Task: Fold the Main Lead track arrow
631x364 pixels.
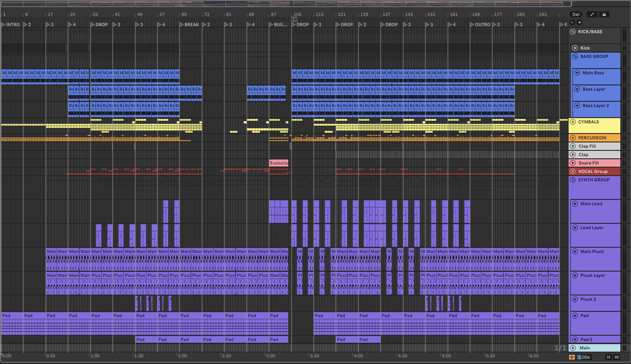Action: tap(575, 204)
